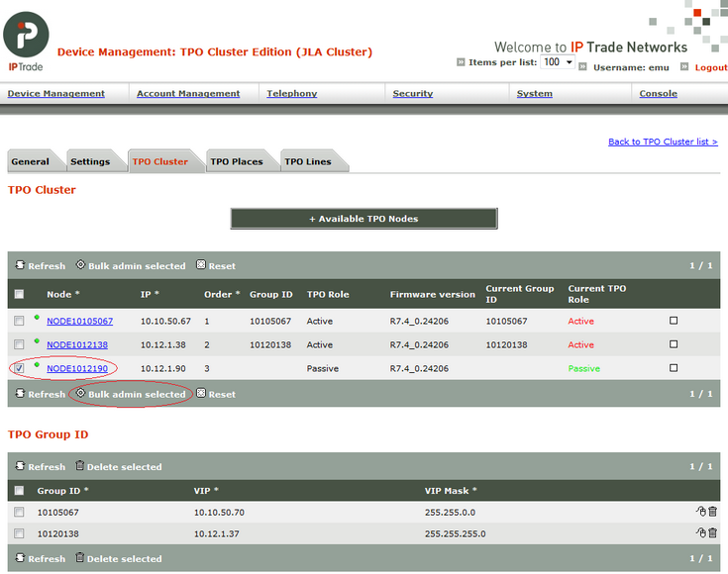Click bottom Reset icon under node list
Viewport: 728px width, 574px height.
pyautogui.click(x=201, y=393)
